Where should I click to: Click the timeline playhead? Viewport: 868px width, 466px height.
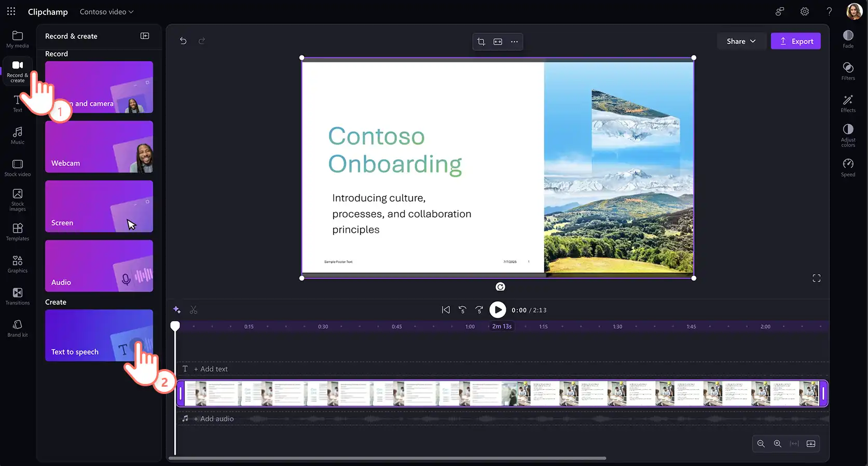175,326
